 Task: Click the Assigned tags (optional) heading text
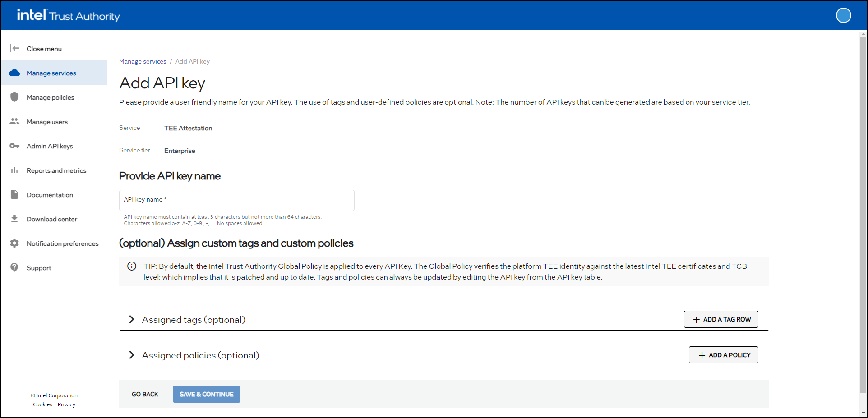tap(194, 320)
